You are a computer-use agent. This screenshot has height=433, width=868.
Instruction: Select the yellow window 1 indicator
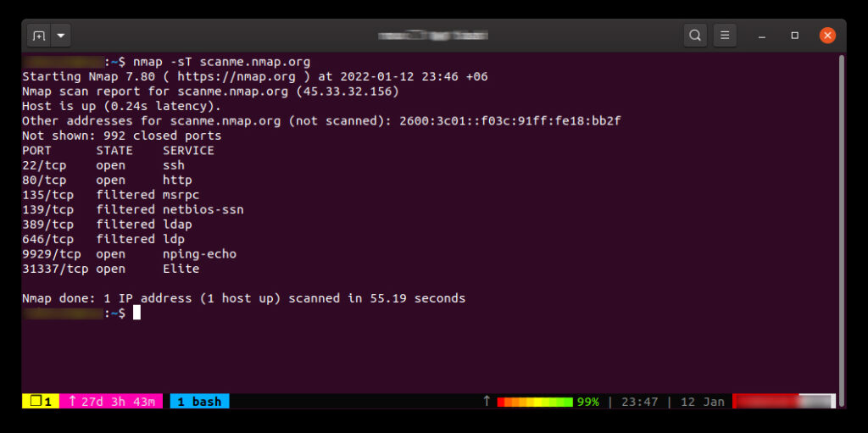(x=41, y=402)
